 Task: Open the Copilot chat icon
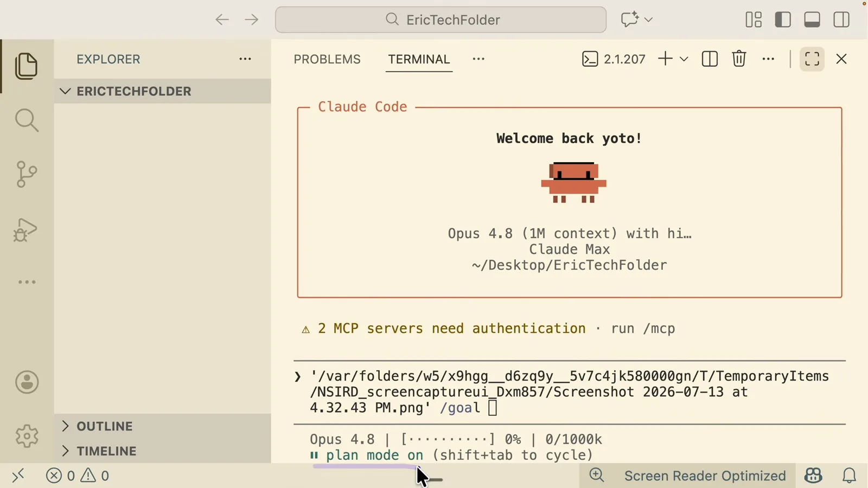point(630,20)
